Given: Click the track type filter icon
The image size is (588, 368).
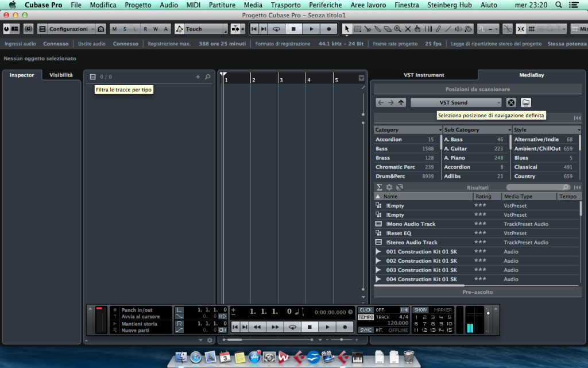Looking at the screenshot, I should click(x=92, y=76).
